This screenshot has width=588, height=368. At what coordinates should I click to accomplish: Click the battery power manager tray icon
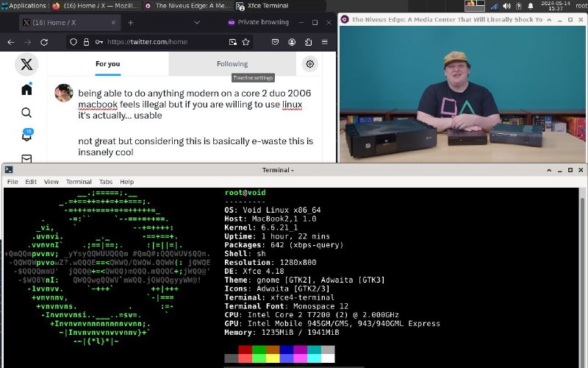(x=519, y=6)
